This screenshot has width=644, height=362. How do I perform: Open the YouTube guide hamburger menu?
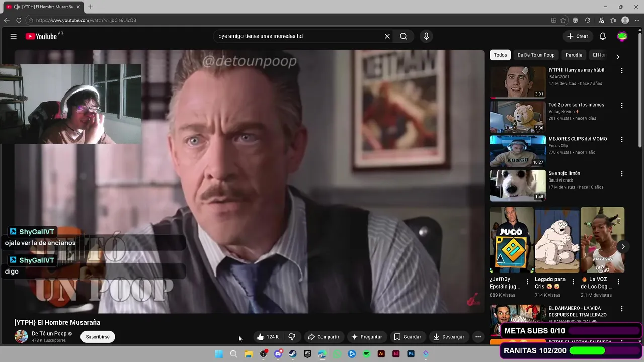[14, 36]
